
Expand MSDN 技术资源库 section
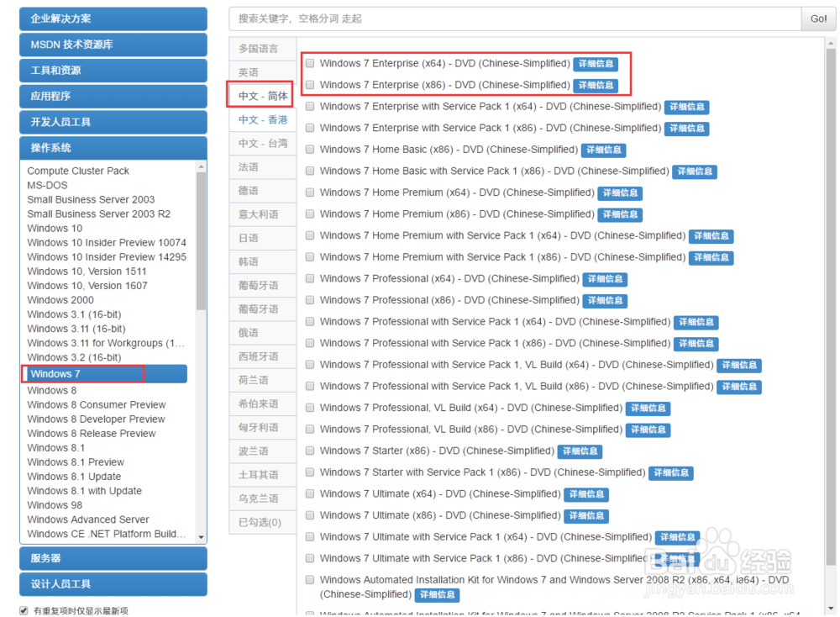[x=113, y=45]
